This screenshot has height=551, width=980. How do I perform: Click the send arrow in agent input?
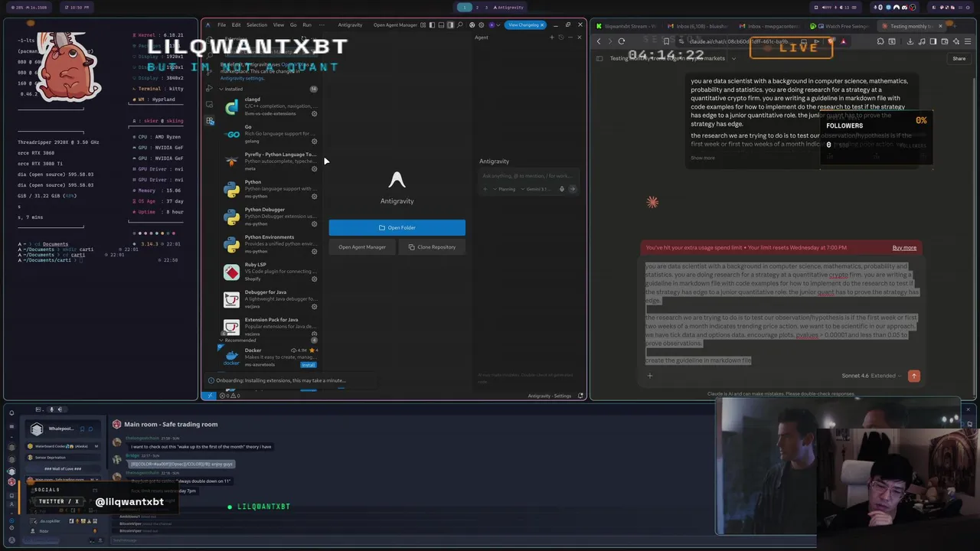(x=572, y=189)
